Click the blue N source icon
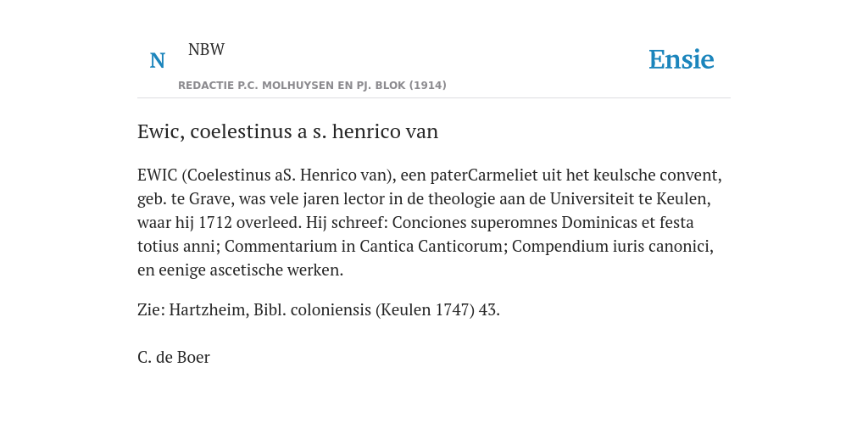Screen dimensions: 868x434 click(157, 60)
